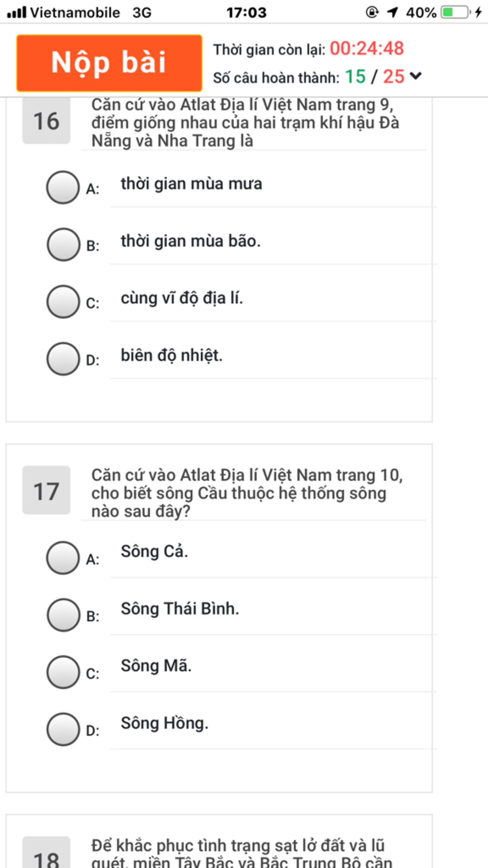This screenshot has width=488, height=868.
Task: Pick answer B Sông Thái Bình
Action: click(x=63, y=615)
